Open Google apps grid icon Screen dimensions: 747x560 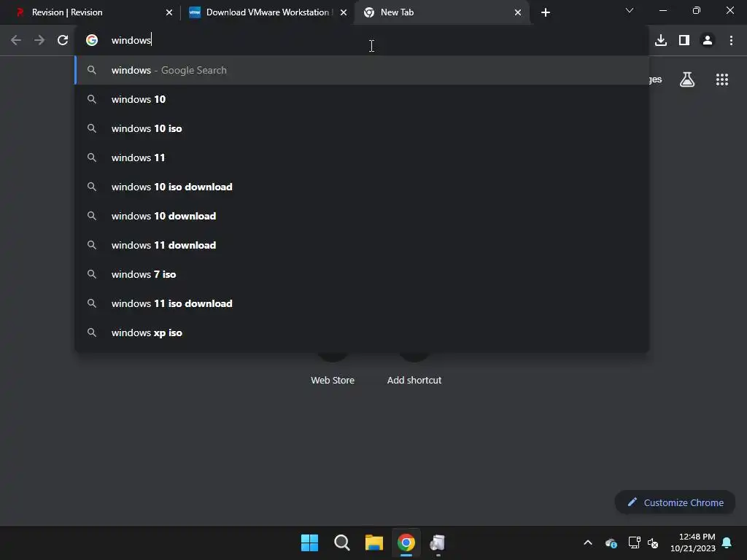721,79
